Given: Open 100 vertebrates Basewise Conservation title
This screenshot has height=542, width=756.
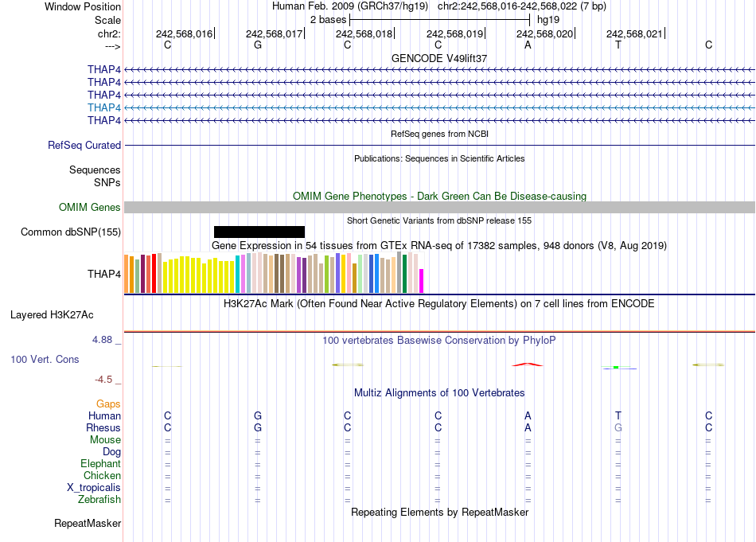Looking at the screenshot, I should pos(439,341).
